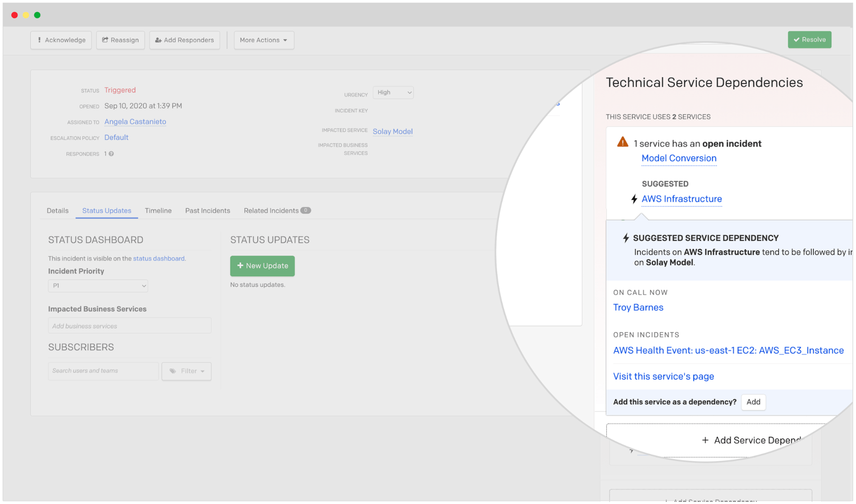Click the plus icon in Add Service Dependency
856x504 pixels.
705,440
